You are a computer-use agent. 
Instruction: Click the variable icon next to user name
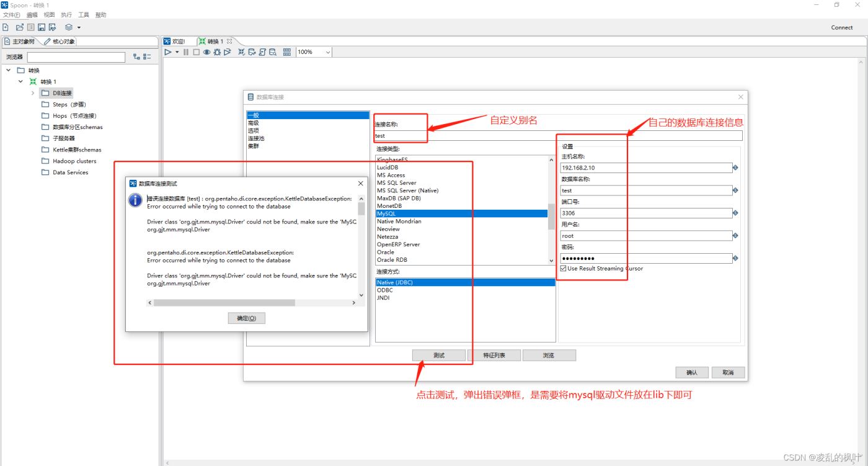pyautogui.click(x=736, y=236)
